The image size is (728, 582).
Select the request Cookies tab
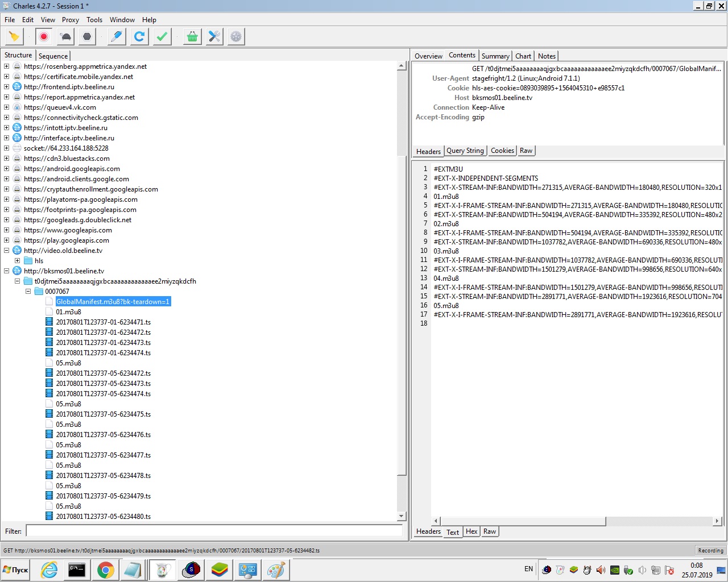(x=503, y=151)
